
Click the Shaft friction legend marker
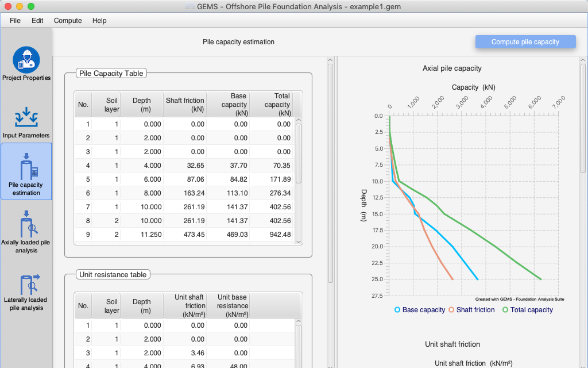pyautogui.click(x=451, y=310)
